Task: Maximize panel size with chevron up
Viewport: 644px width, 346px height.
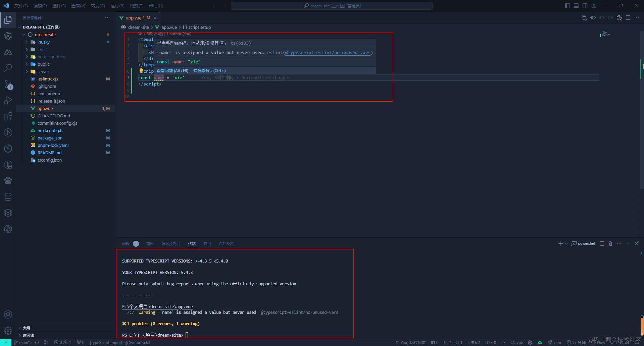Action: tap(628, 244)
